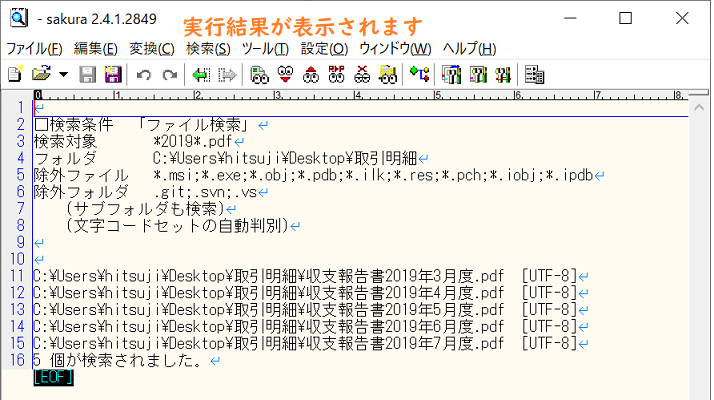The width and height of the screenshot is (714, 400).
Task: Click the result line for 収支報告書2019年6月度.pdf
Action: tap(311, 326)
